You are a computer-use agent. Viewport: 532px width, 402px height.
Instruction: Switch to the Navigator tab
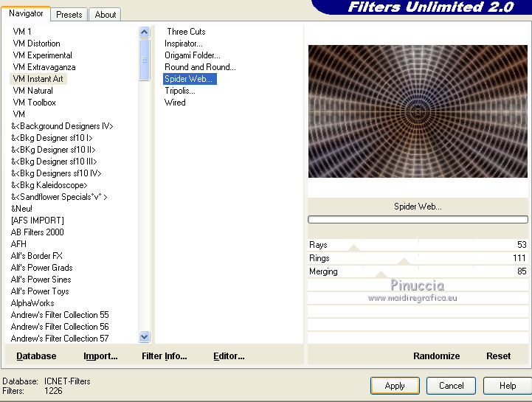click(x=26, y=13)
